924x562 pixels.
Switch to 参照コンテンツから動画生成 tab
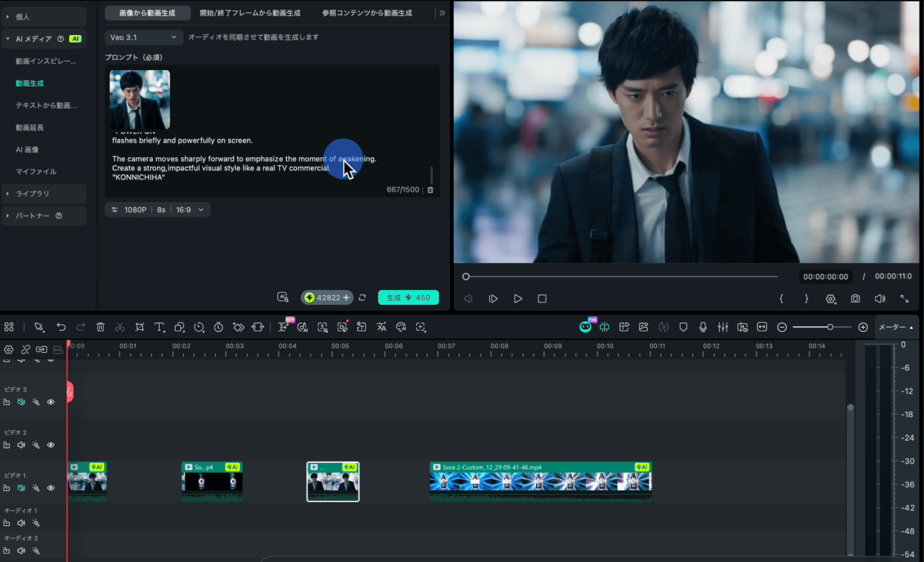(367, 13)
